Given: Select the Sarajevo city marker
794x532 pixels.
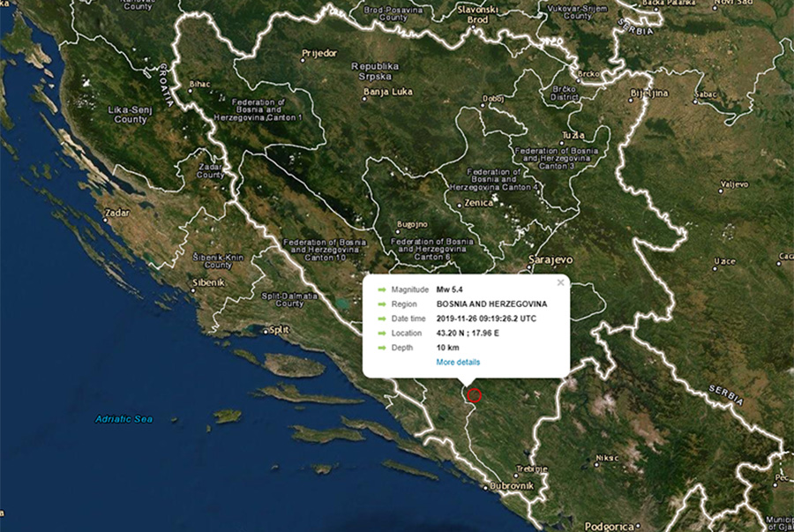Looking at the screenshot, I should click(x=531, y=266).
